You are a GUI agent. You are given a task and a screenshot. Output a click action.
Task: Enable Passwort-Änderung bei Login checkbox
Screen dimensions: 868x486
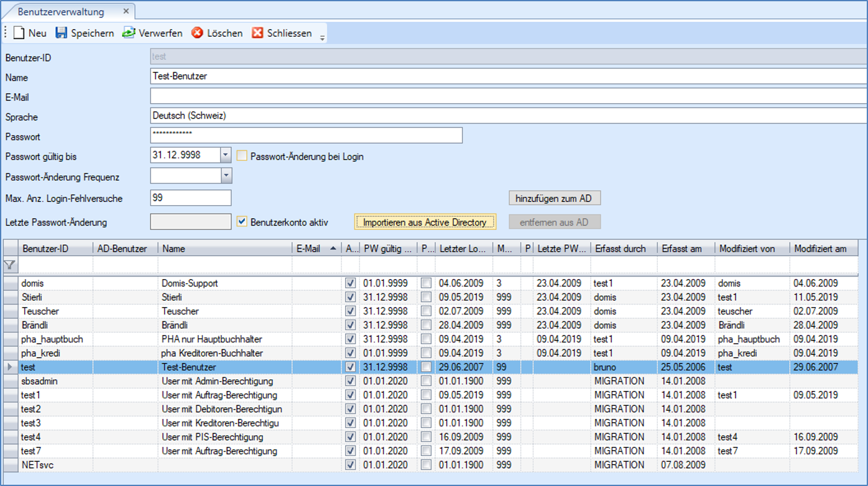(x=242, y=156)
